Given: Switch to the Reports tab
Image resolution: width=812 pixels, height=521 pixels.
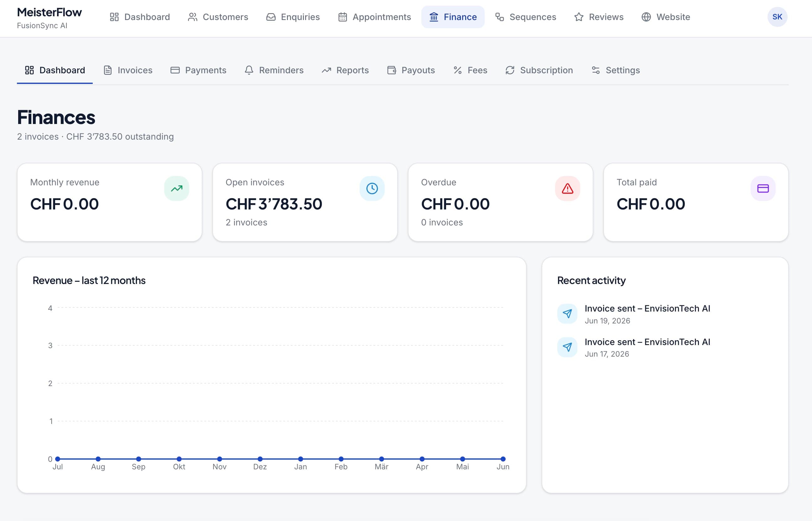Looking at the screenshot, I should (x=345, y=70).
